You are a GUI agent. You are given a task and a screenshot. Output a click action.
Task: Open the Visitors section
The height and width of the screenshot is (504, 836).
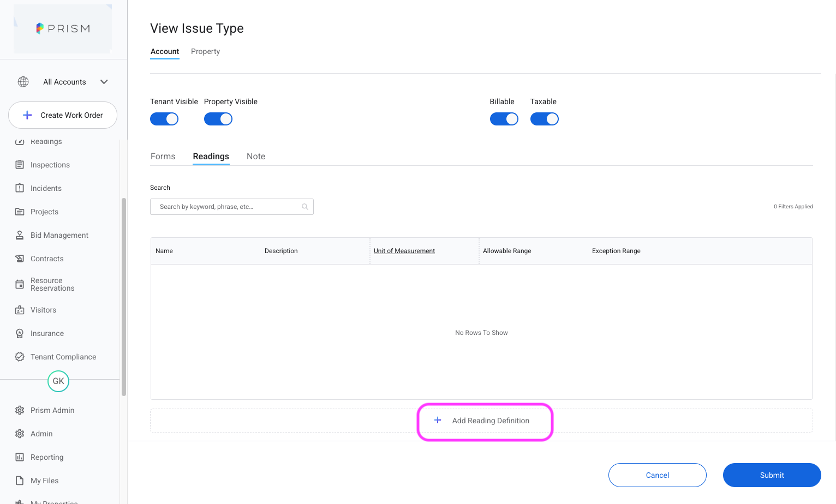pyautogui.click(x=43, y=310)
